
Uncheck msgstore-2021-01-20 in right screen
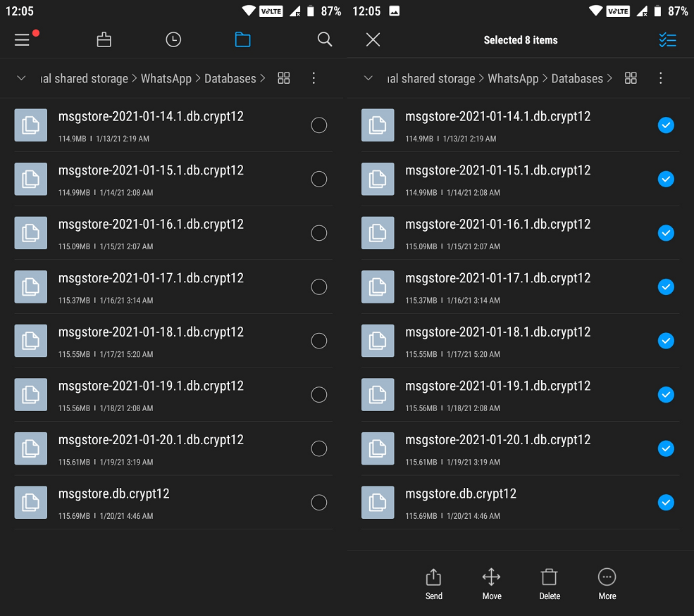point(666,448)
